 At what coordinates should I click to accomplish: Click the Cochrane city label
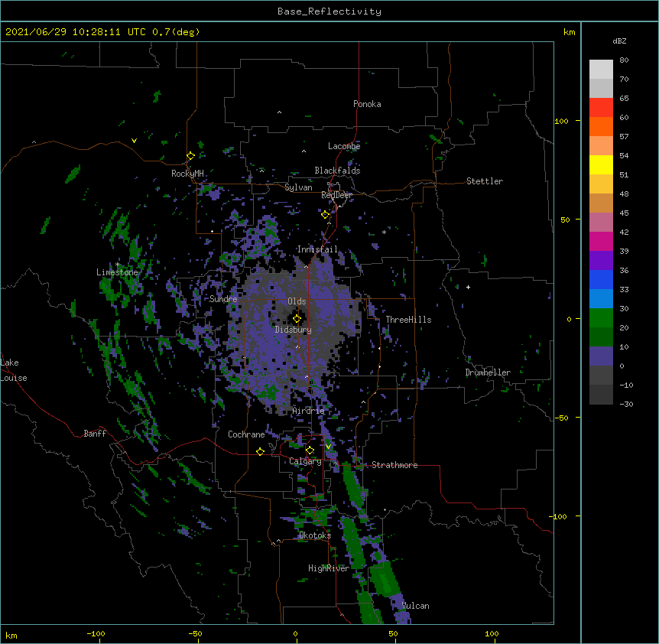[x=246, y=434]
